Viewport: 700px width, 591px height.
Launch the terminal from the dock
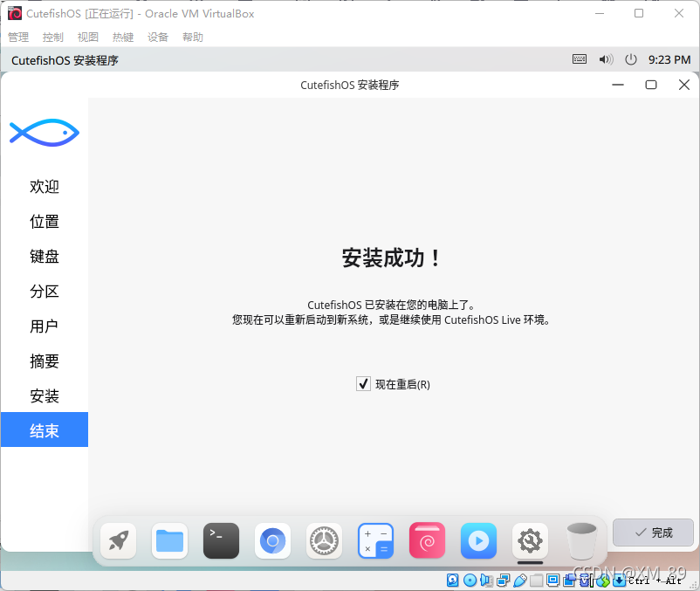click(221, 540)
